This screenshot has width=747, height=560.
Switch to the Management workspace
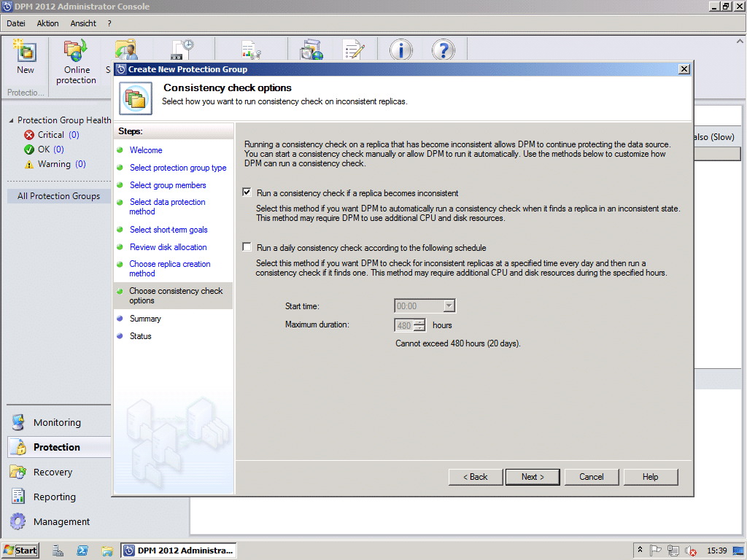click(61, 521)
